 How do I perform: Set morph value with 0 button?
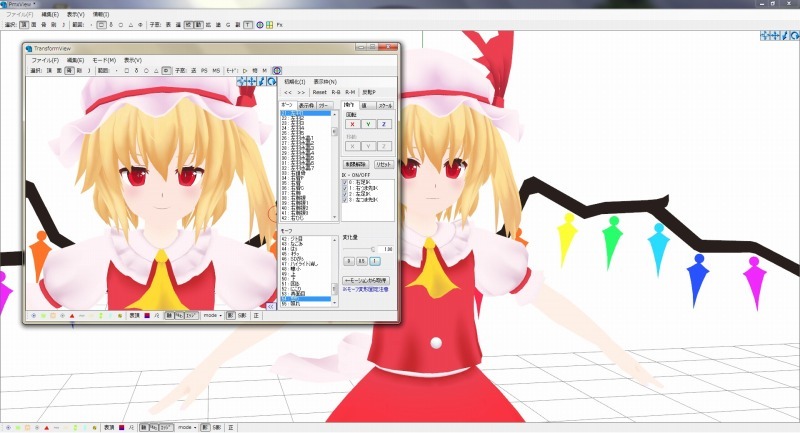point(348,261)
